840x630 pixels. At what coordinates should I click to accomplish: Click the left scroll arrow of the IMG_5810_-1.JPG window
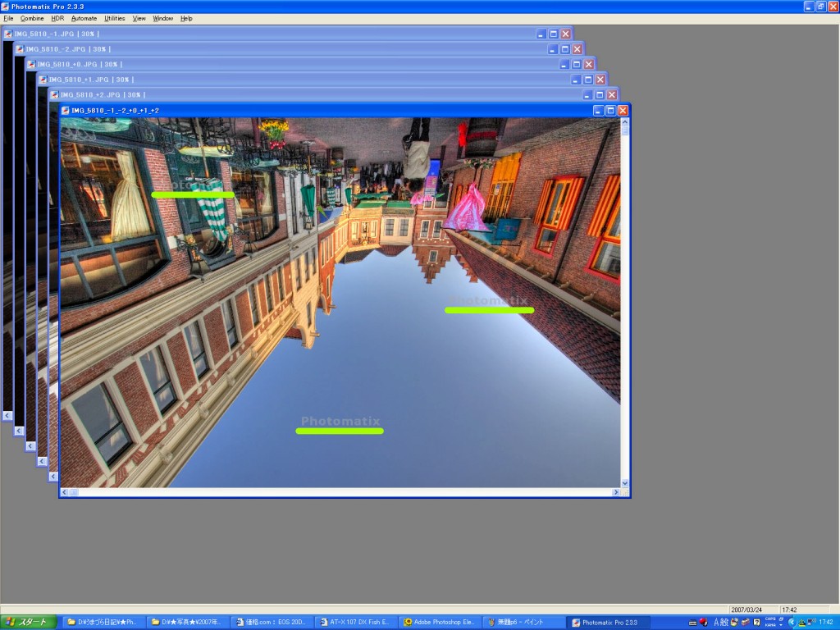[7, 415]
